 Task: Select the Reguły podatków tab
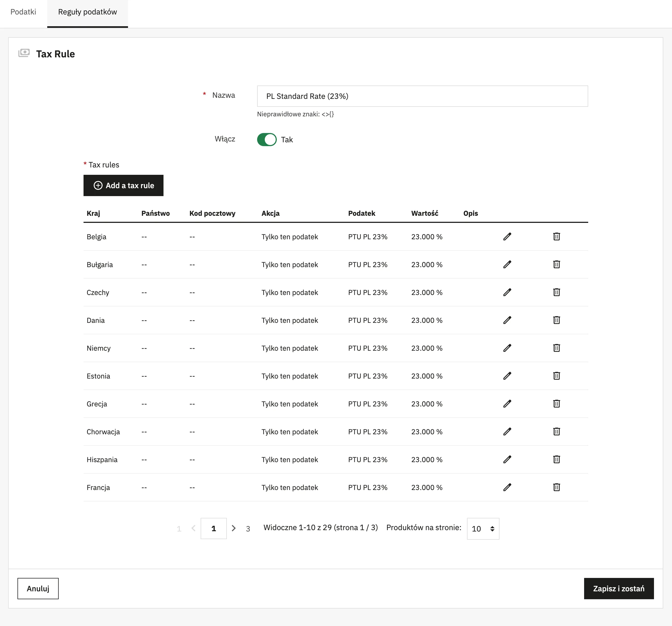[x=88, y=12]
